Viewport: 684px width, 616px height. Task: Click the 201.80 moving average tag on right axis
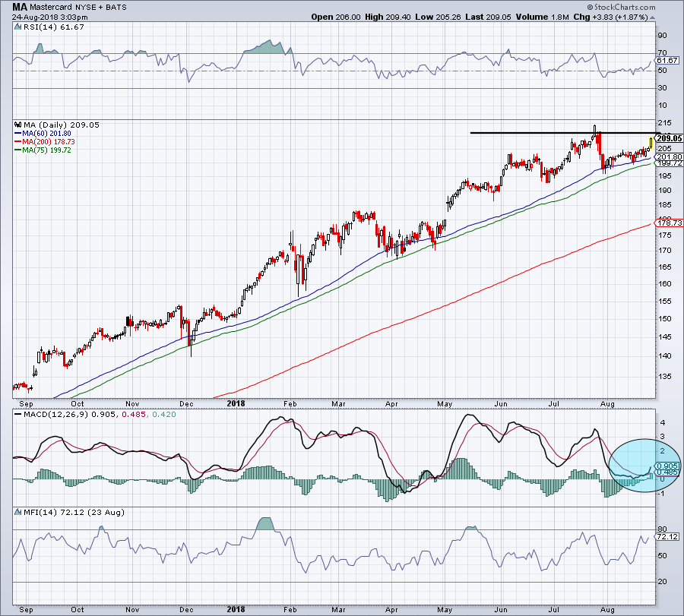point(669,157)
